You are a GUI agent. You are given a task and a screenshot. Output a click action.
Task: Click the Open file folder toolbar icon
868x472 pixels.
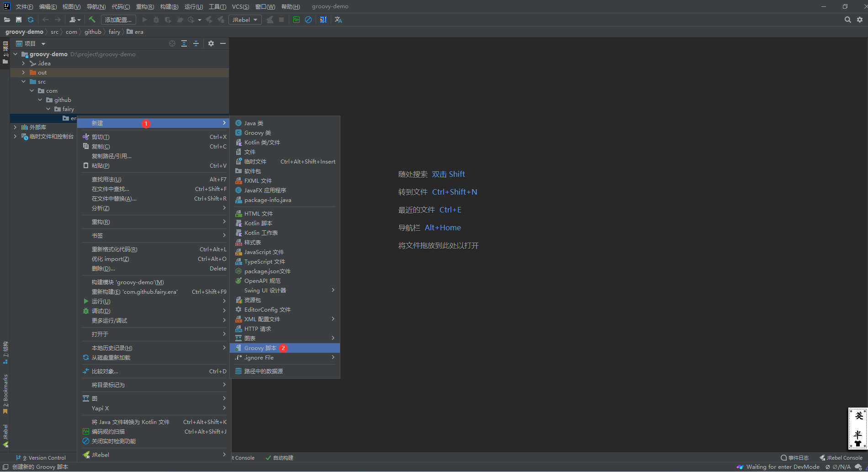[7, 20]
